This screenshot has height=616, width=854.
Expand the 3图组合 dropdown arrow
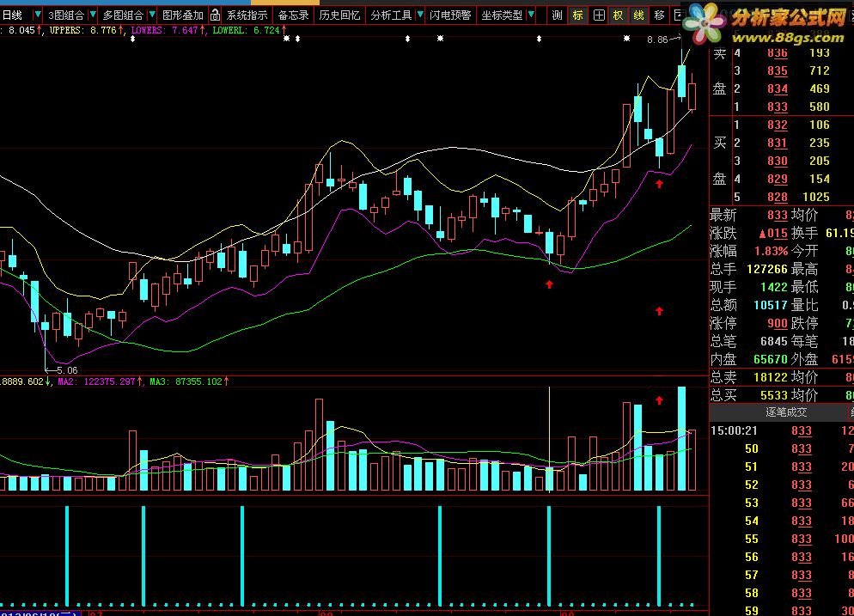click(93, 15)
